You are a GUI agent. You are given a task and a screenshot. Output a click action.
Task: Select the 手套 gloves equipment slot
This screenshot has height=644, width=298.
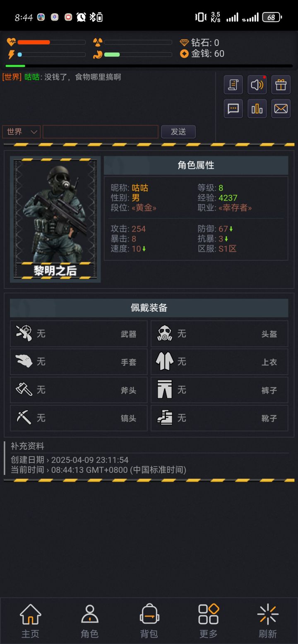point(79,362)
